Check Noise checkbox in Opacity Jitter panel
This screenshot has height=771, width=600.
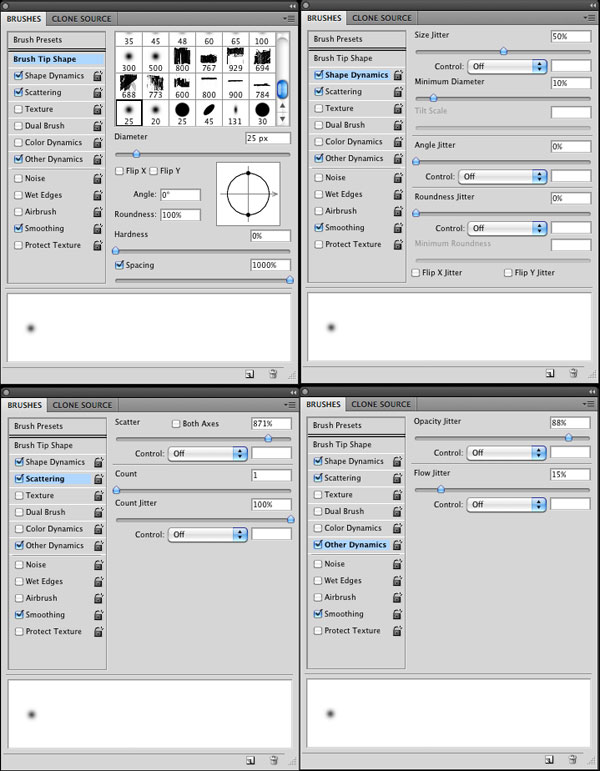(318, 563)
